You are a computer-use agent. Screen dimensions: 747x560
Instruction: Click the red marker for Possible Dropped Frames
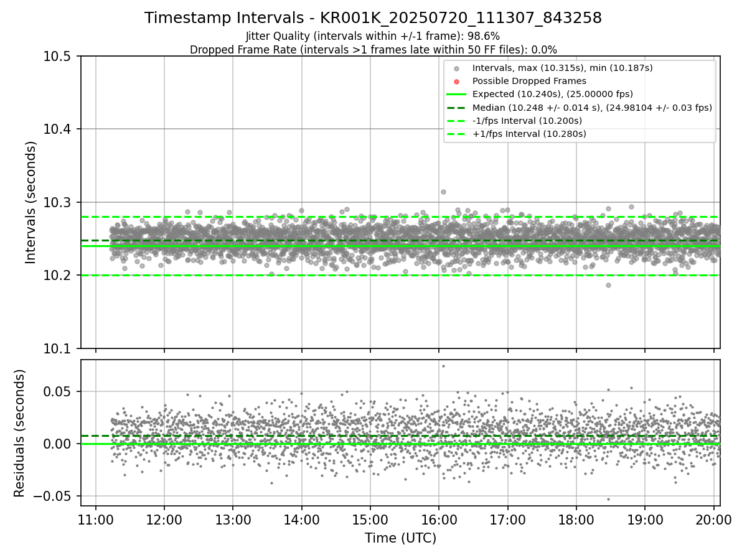click(x=457, y=82)
